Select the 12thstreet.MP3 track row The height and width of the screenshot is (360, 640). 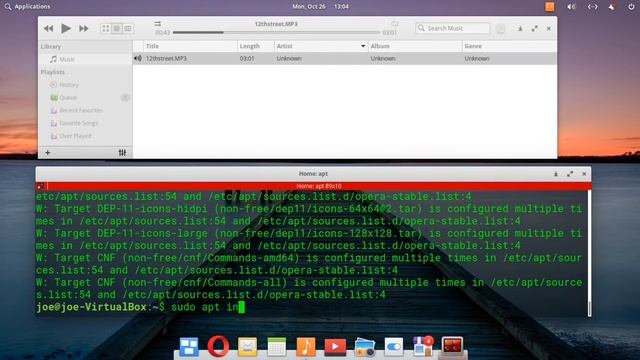(x=344, y=58)
